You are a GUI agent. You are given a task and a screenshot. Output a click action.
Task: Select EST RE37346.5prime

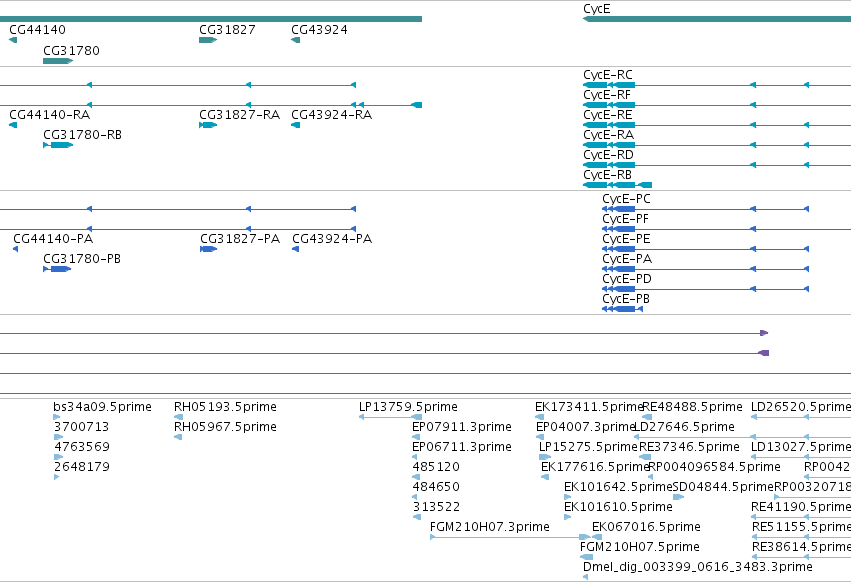click(689, 447)
